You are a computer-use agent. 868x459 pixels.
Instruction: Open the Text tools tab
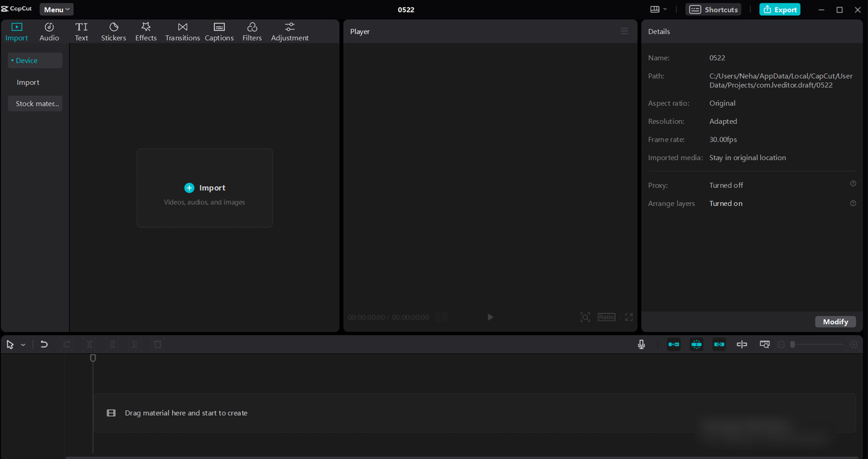pyautogui.click(x=81, y=32)
